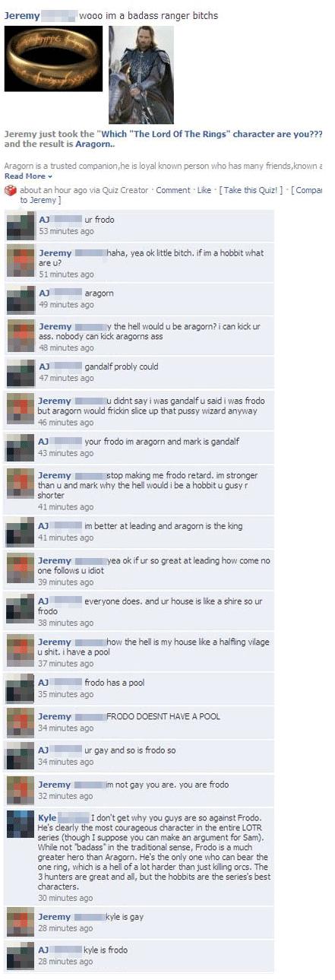Click Kyle's name in the comment thread
The height and width of the screenshot is (980, 335).
coord(47,817)
